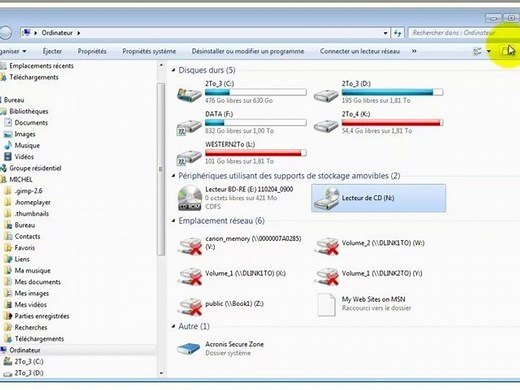Select the My Web Sites on MSN icon
520x390 pixels.
point(326,305)
